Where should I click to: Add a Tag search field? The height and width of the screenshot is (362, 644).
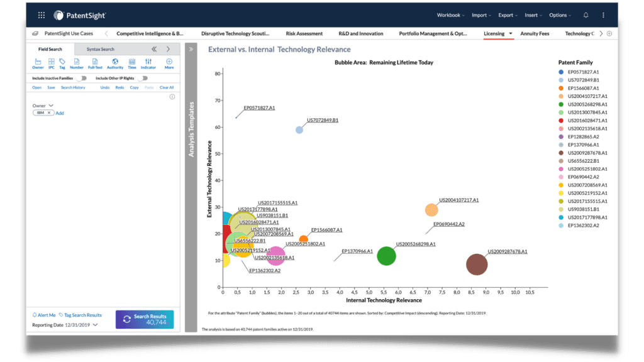click(62, 63)
